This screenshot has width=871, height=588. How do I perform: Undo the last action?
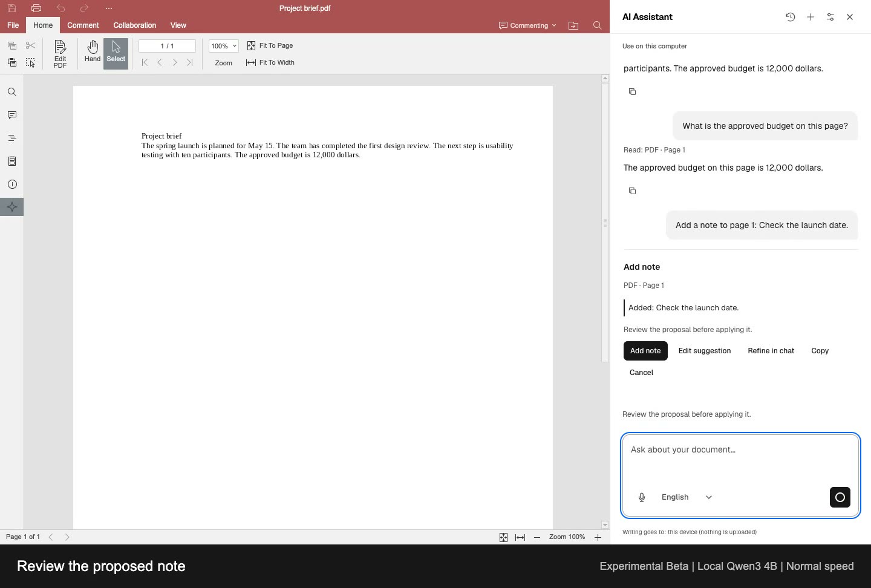pyautogui.click(x=60, y=8)
